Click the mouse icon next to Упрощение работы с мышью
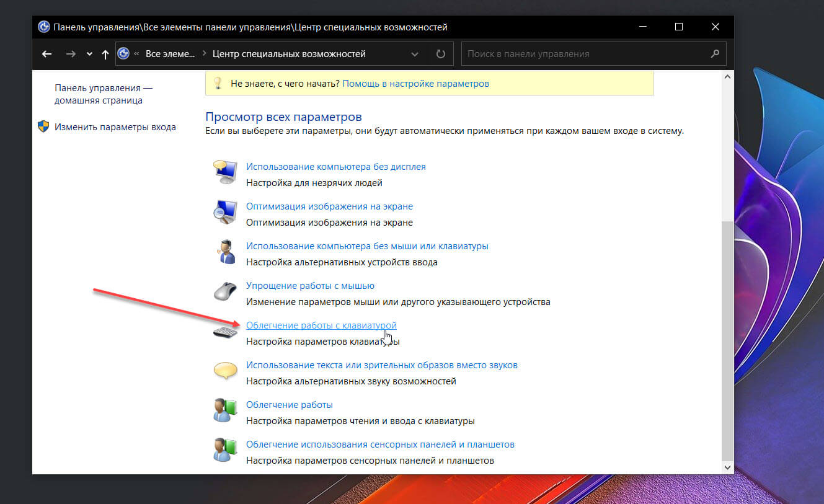The image size is (824, 504). pos(224,291)
